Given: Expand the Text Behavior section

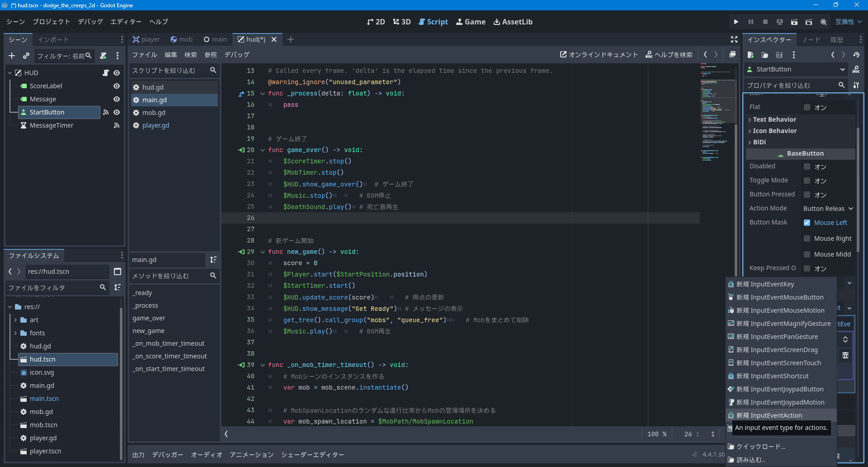Looking at the screenshot, I should coord(800,119).
